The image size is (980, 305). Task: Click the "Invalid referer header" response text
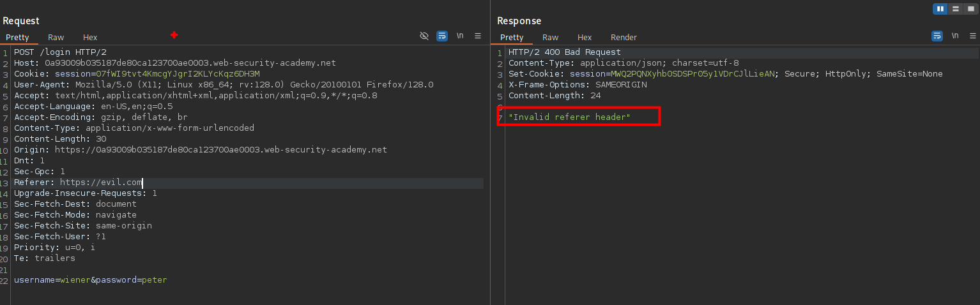[x=569, y=117]
